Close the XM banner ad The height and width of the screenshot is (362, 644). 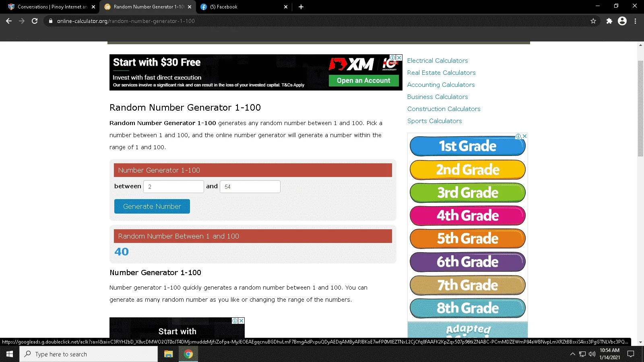(399, 58)
